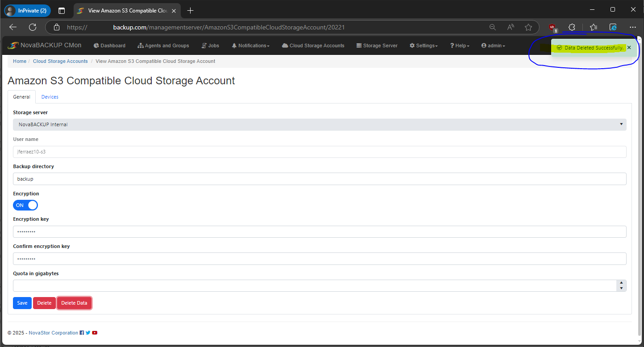The image size is (644, 347).
Task: Click the red Delete button
Action: [44, 303]
